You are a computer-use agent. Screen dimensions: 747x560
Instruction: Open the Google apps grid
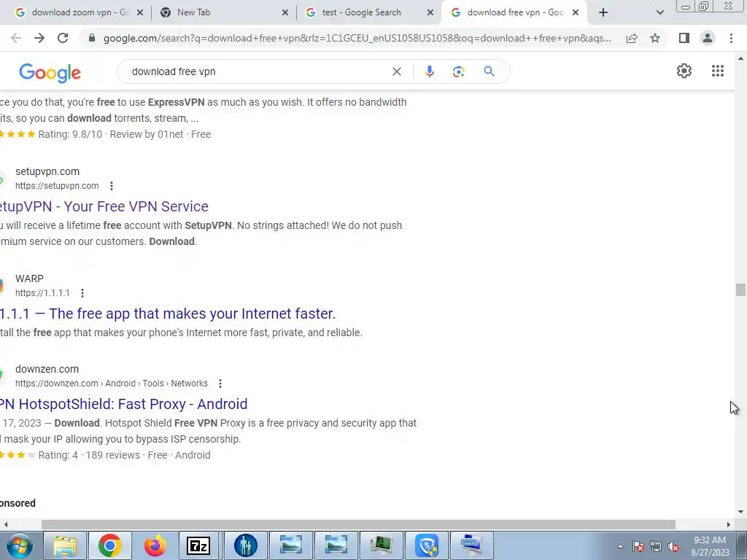718,71
